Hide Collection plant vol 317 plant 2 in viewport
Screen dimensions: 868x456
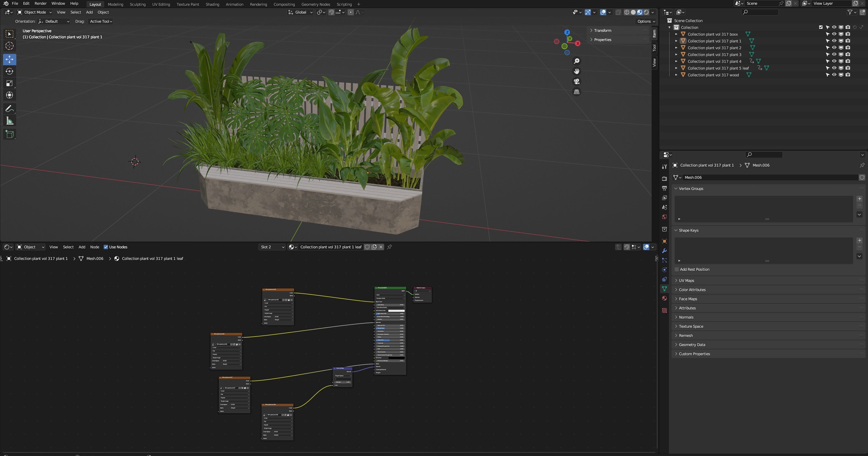point(834,47)
